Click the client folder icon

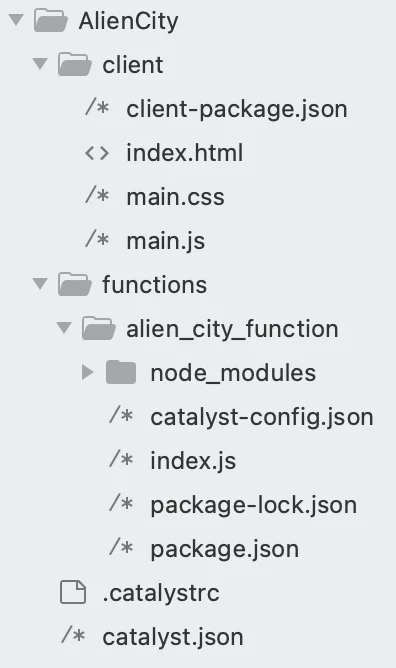pos(75,64)
